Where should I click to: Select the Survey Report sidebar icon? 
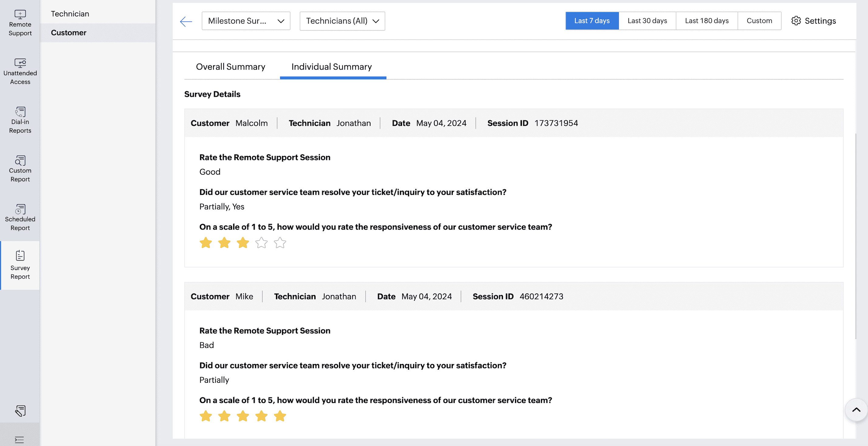click(x=20, y=256)
